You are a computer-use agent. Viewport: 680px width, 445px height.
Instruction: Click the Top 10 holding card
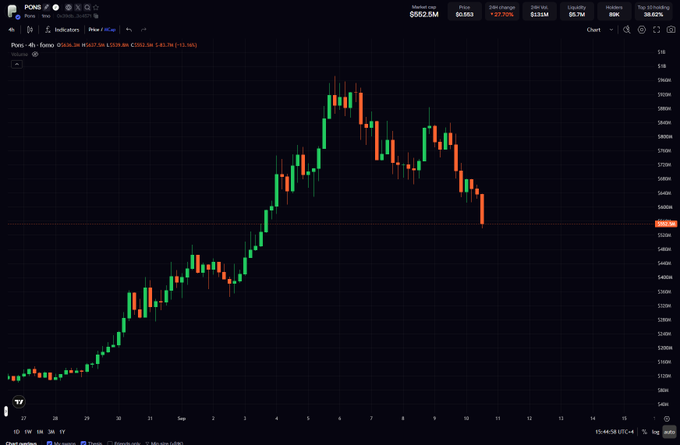tap(653, 11)
